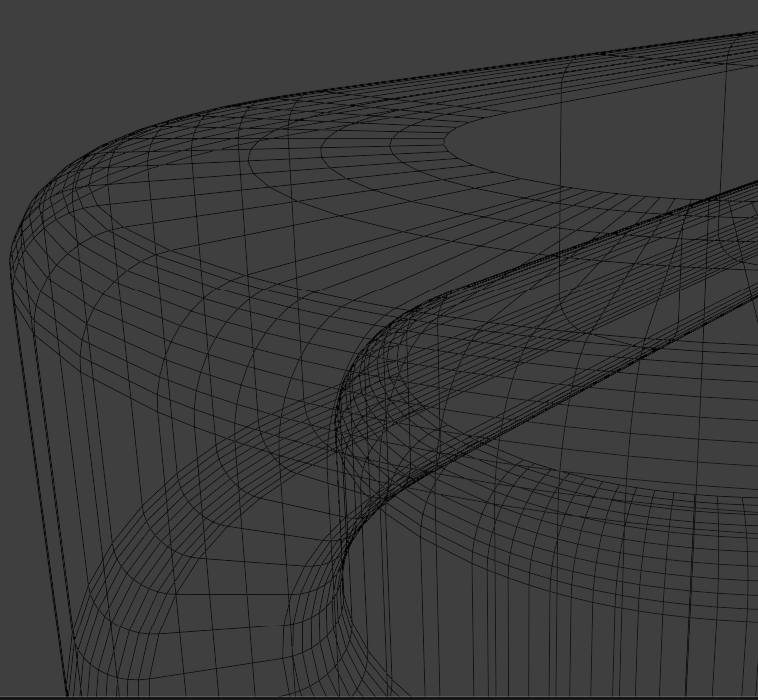758x700 pixels.
Task: Select the wide curved band left of the inner ridge
Action: click(250, 330)
